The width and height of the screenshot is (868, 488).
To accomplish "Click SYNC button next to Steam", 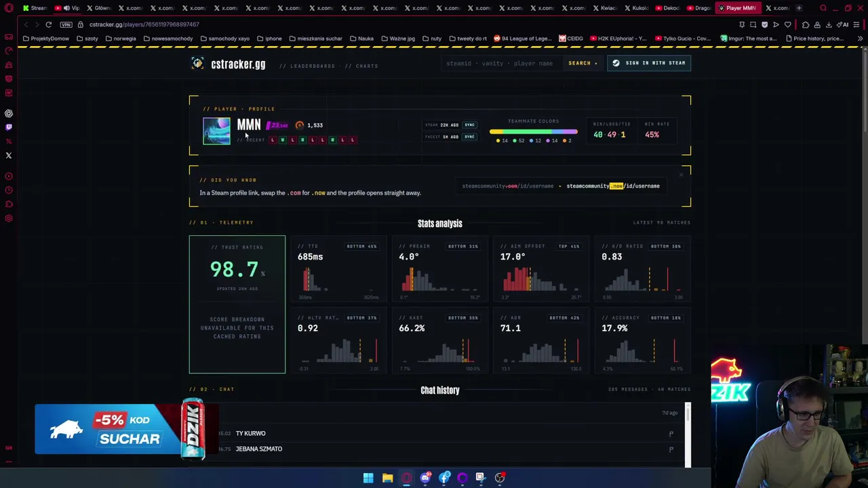I will click(x=469, y=125).
